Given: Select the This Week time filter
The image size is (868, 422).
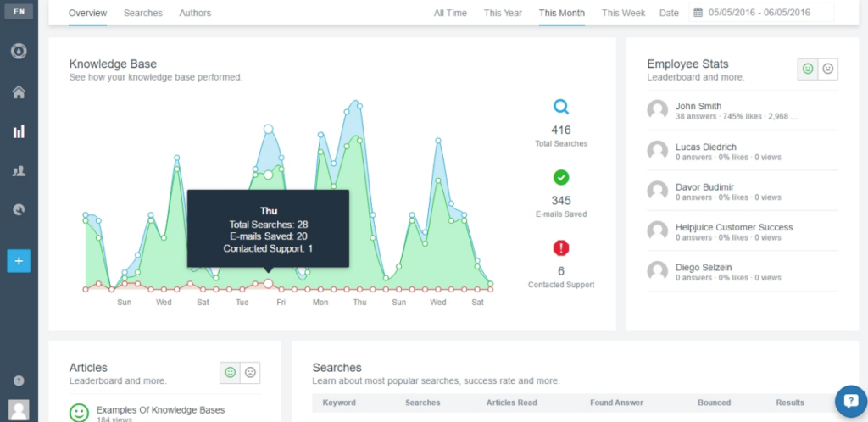Looking at the screenshot, I should click(x=623, y=13).
